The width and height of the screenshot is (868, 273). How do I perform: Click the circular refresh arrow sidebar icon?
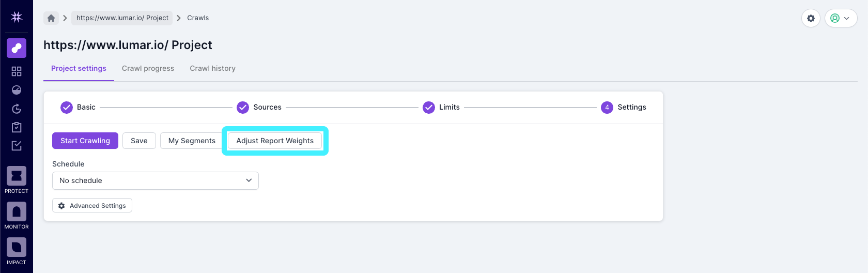tap(17, 109)
